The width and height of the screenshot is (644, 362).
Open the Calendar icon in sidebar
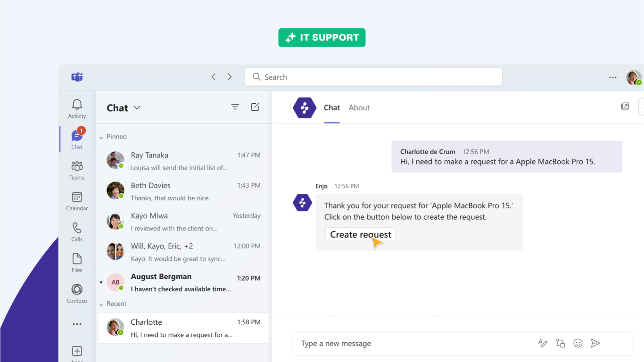click(77, 201)
